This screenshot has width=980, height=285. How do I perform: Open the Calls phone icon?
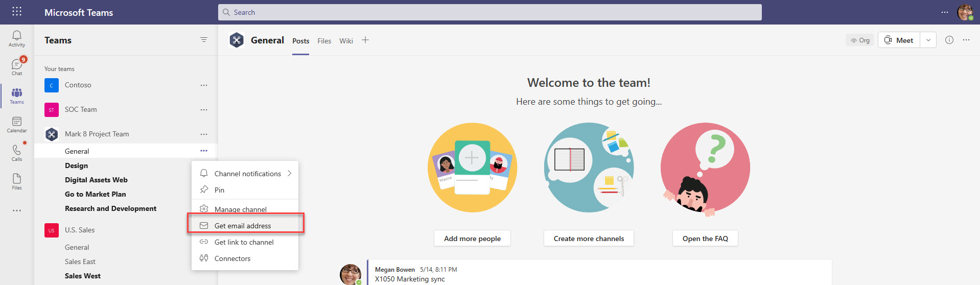[x=17, y=153]
